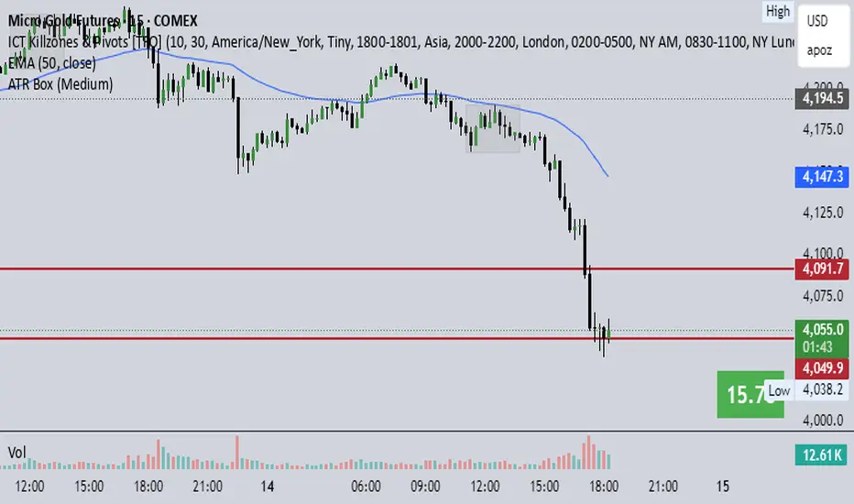Screen dimensions: 854x504
Task: Click the Low price marker label
Action: [778, 391]
